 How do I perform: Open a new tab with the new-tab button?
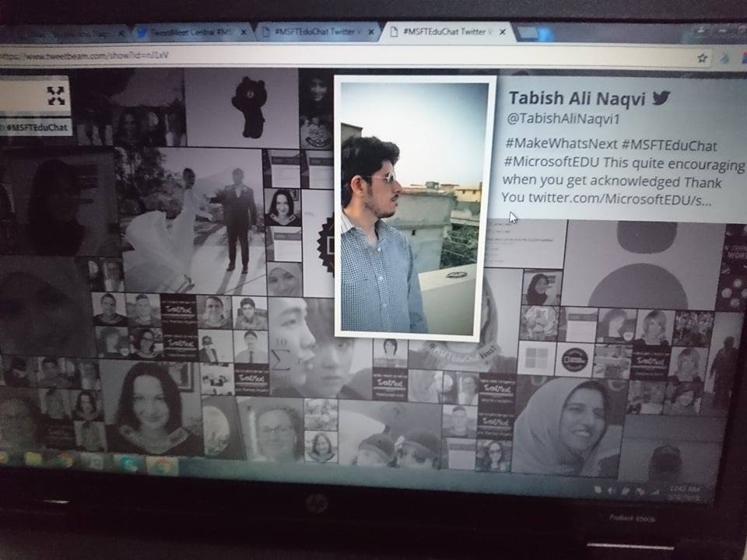click(534, 33)
